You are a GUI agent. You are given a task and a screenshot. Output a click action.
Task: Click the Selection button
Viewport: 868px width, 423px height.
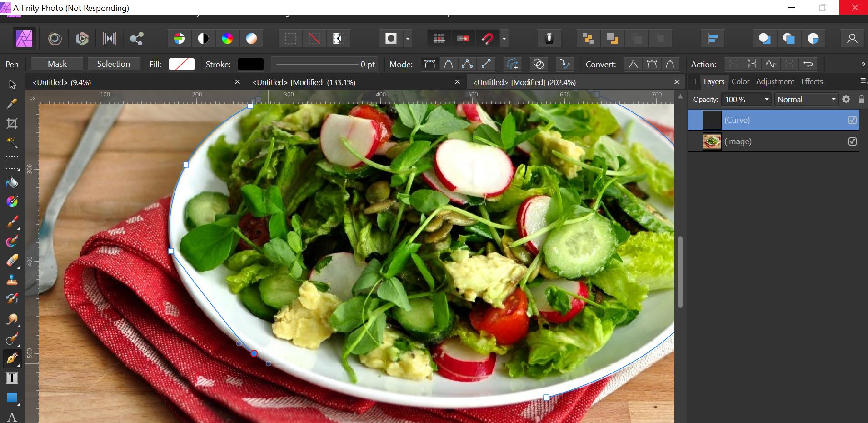pos(113,64)
